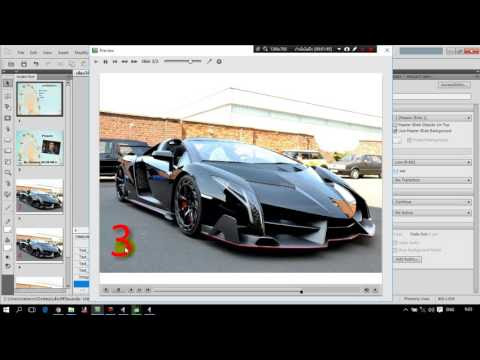
Task: Open the settings gear icon in Preview toolbar
Action: [219, 61]
